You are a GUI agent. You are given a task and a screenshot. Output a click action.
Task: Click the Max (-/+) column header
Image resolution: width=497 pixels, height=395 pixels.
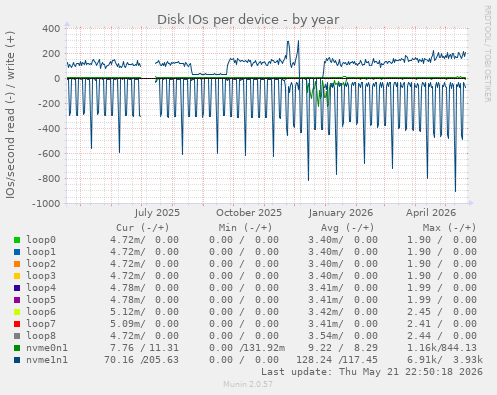(x=450, y=228)
